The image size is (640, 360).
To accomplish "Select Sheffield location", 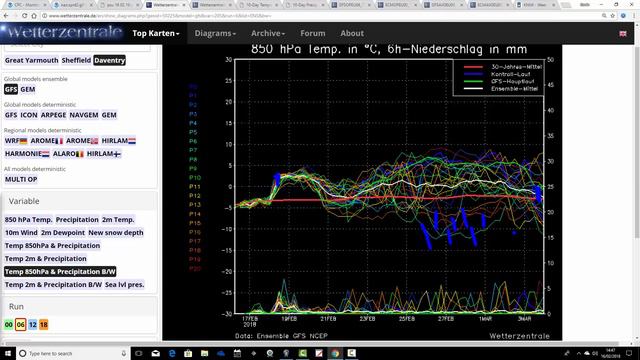I will click(x=76, y=60).
